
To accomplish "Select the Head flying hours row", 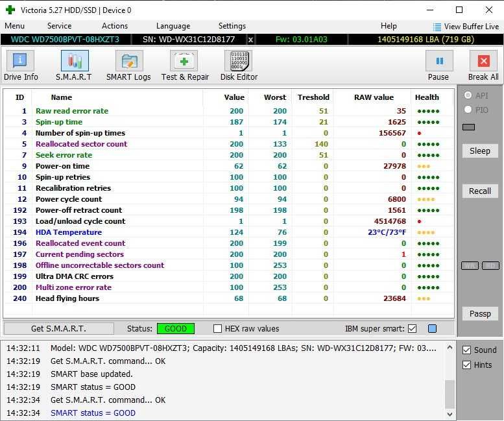I will (x=228, y=298).
